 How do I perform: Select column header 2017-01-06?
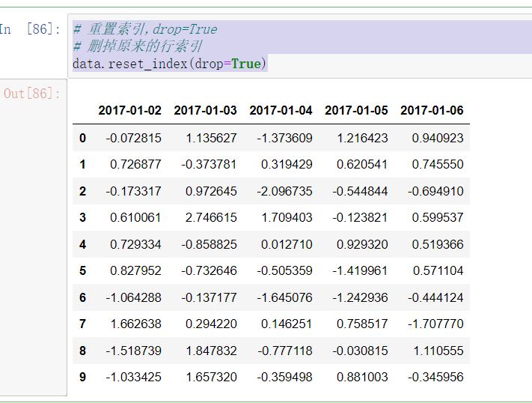[x=432, y=110]
